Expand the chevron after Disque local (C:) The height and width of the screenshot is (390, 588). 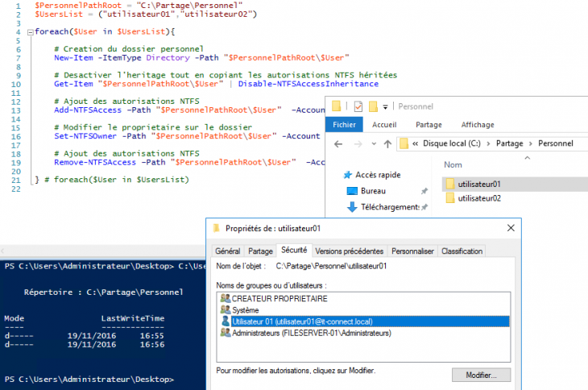click(488, 143)
